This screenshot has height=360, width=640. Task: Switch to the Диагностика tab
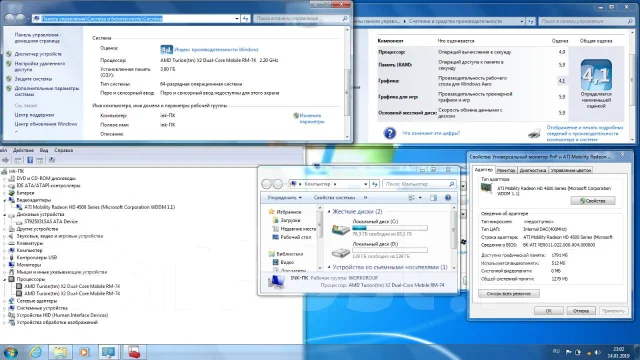532,170
